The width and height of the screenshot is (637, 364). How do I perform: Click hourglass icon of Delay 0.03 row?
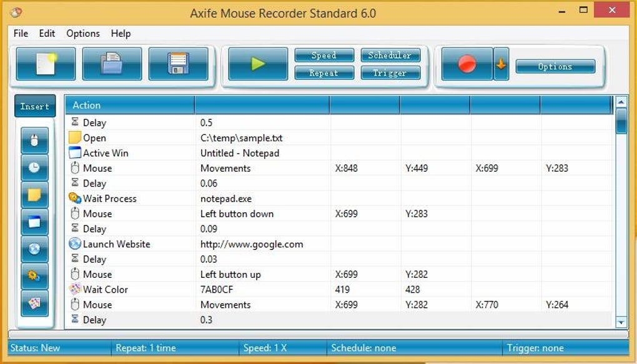(75, 258)
